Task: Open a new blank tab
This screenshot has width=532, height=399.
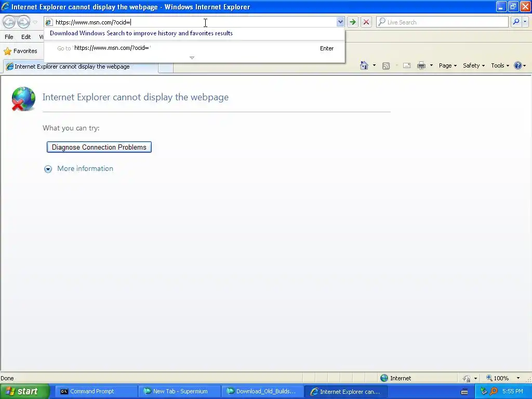Action: (166, 68)
